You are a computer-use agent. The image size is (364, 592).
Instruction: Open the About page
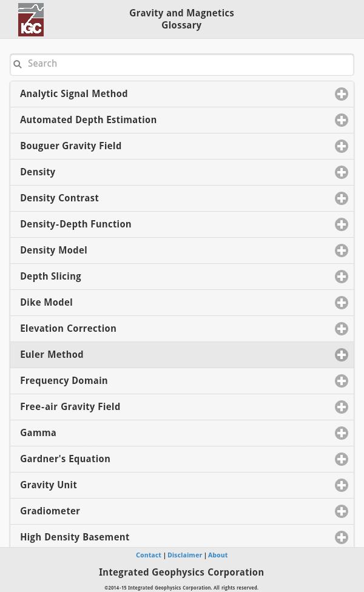click(x=218, y=555)
